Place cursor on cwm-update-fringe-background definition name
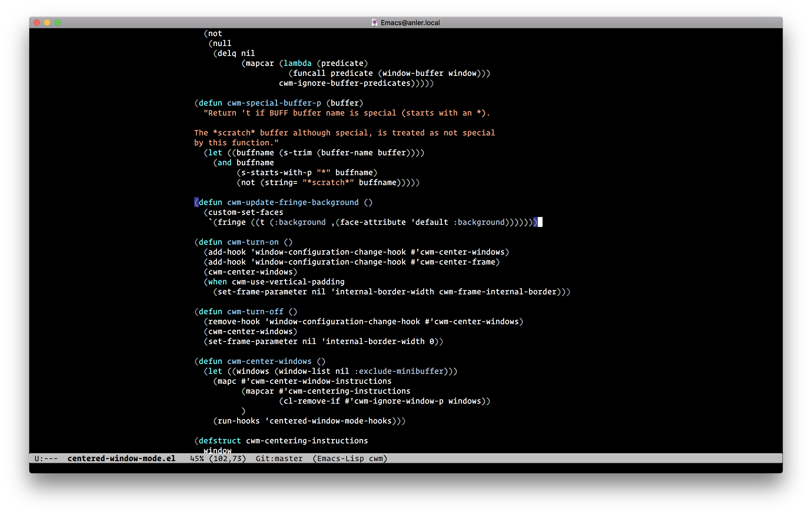 292,202
